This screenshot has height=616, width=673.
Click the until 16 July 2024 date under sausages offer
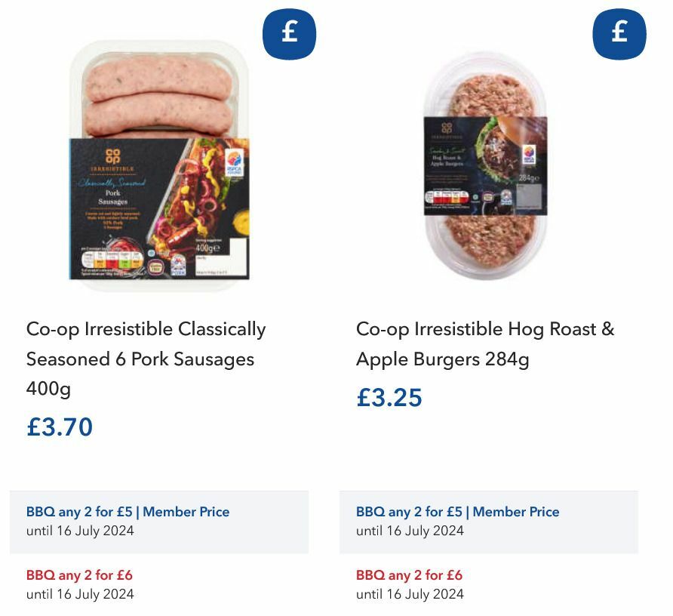[78, 531]
